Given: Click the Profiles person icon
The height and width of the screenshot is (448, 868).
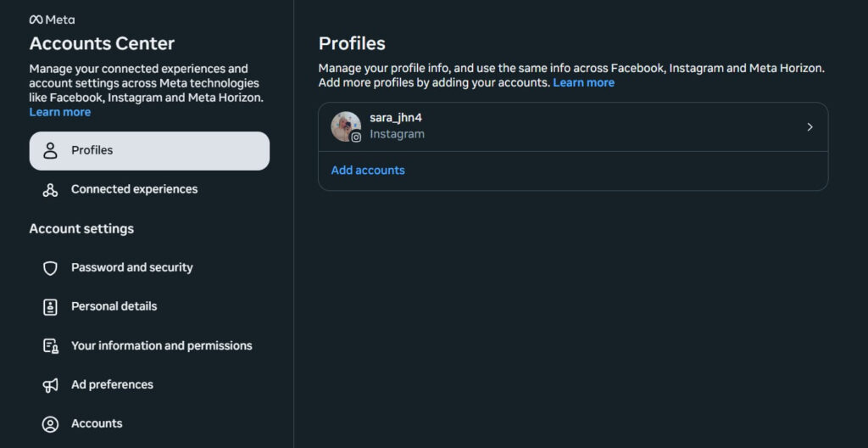Looking at the screenshot, I should tap(50, 151).
